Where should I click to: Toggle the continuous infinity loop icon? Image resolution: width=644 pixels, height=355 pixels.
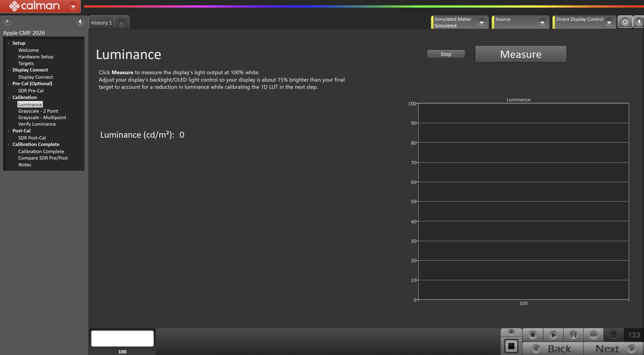(593, 335)
